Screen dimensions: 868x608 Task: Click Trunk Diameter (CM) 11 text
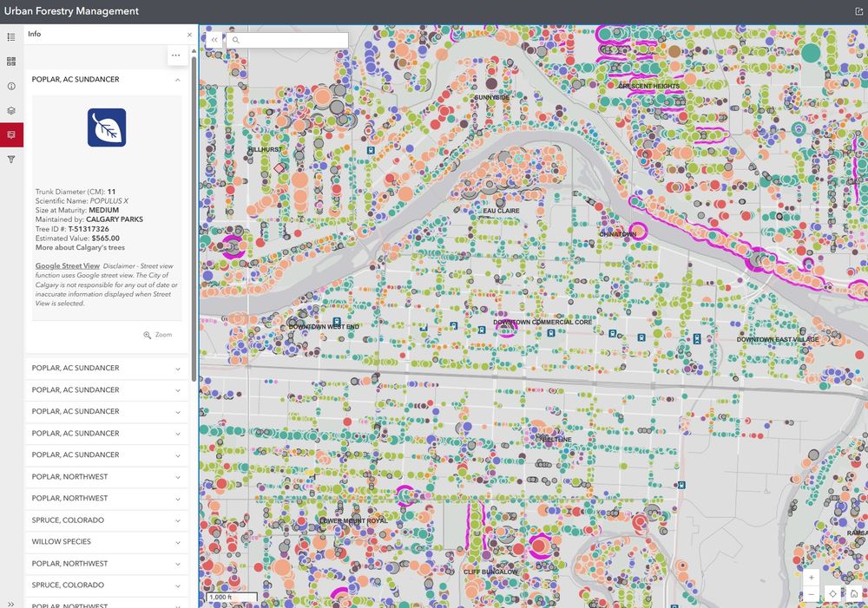[76, 192]
